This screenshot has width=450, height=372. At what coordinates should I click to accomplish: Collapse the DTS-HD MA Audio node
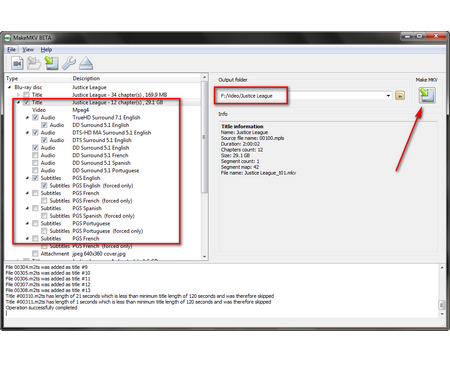click(27, 133)
